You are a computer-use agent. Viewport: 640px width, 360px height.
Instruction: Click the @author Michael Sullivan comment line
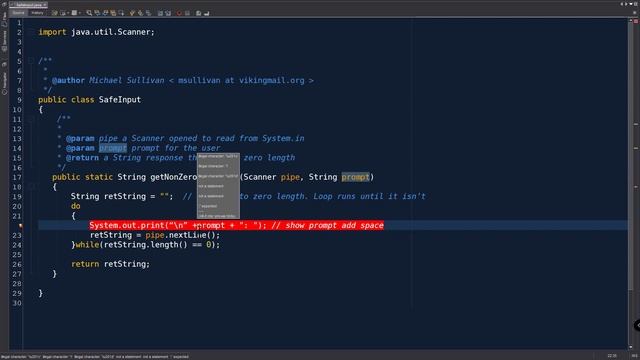coord(182,80)
